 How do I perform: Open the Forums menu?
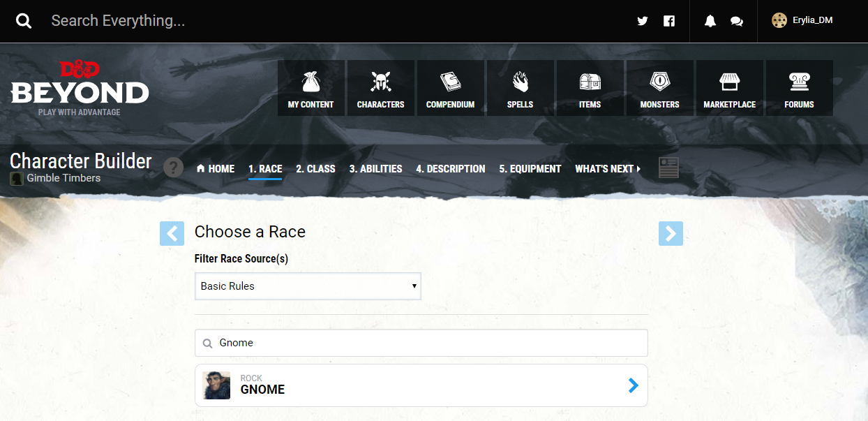[800, 88]
